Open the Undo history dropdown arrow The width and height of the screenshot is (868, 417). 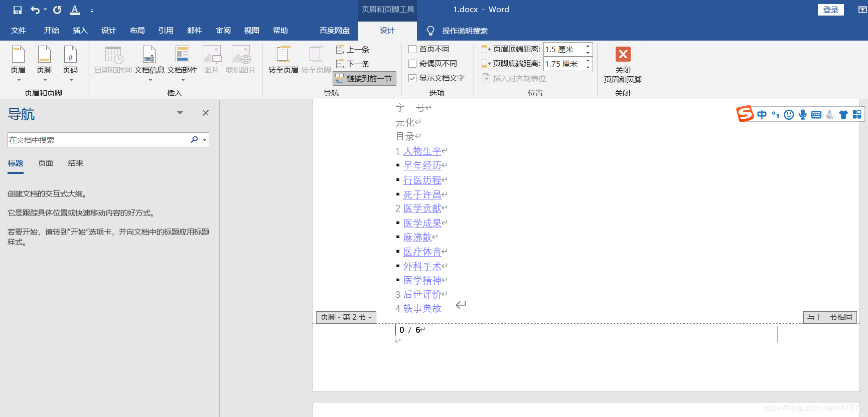click(45, 10)
